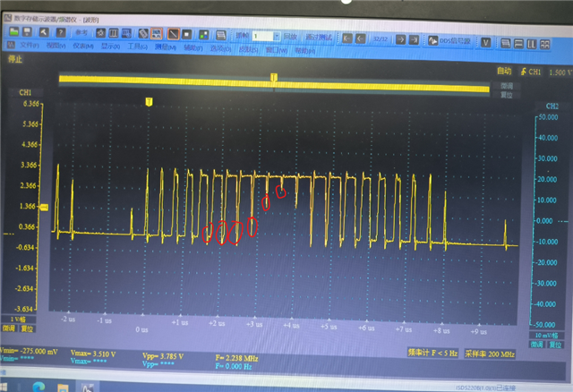Click the CH1 trigger source indicator

(531, 72)
